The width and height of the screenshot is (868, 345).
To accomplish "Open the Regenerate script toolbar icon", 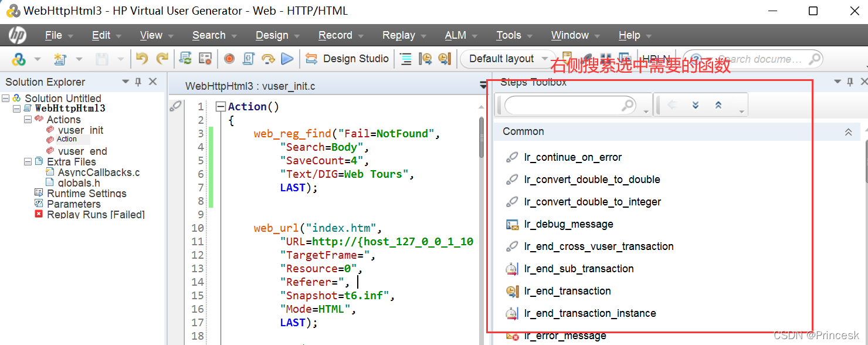I will point(185,58).
